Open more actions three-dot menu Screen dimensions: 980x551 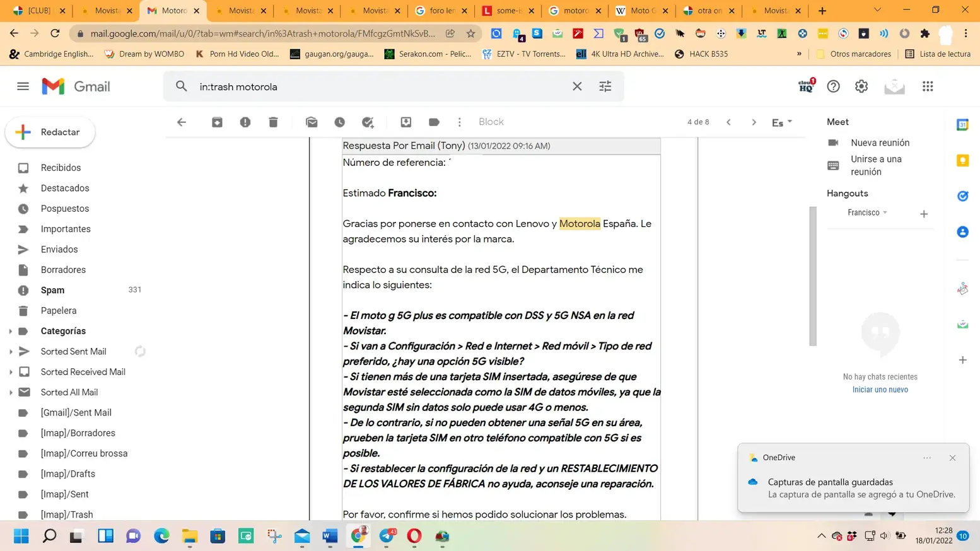[x=460, y=122]
